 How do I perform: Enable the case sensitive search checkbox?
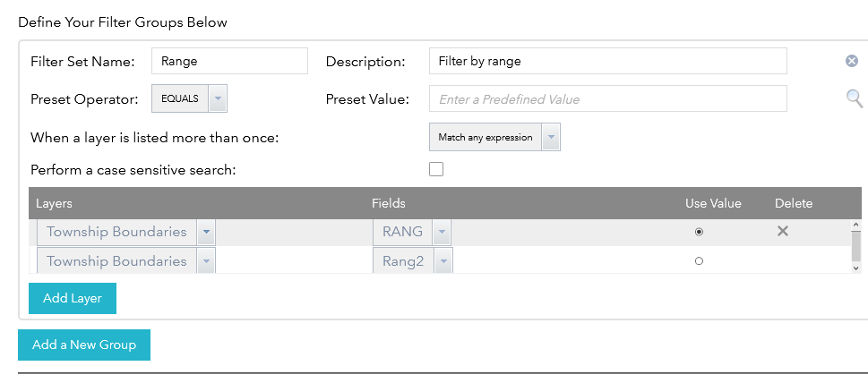436,169
